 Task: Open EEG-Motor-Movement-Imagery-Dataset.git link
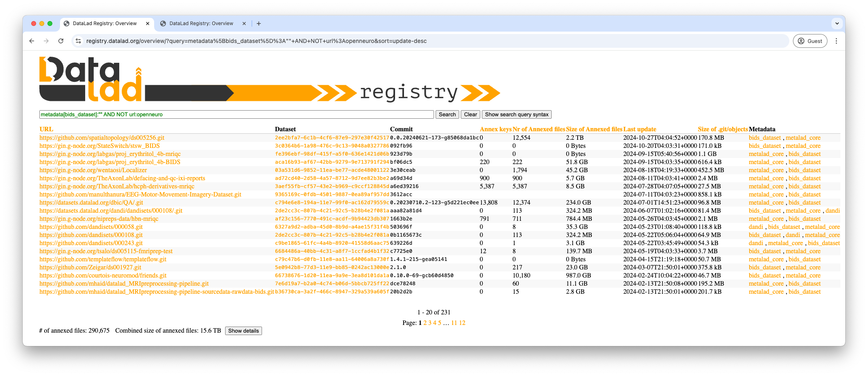140,194
